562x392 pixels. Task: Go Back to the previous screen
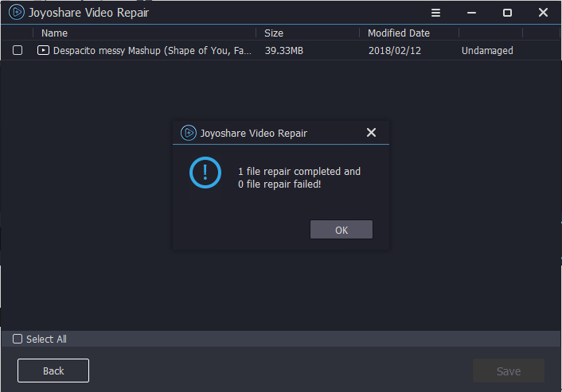point(53,371)
